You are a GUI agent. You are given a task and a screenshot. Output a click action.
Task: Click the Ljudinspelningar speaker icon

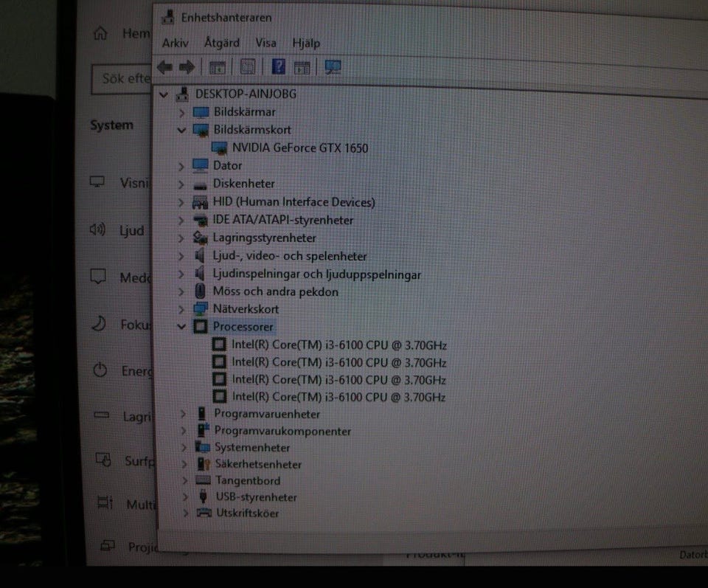point(199,274)
